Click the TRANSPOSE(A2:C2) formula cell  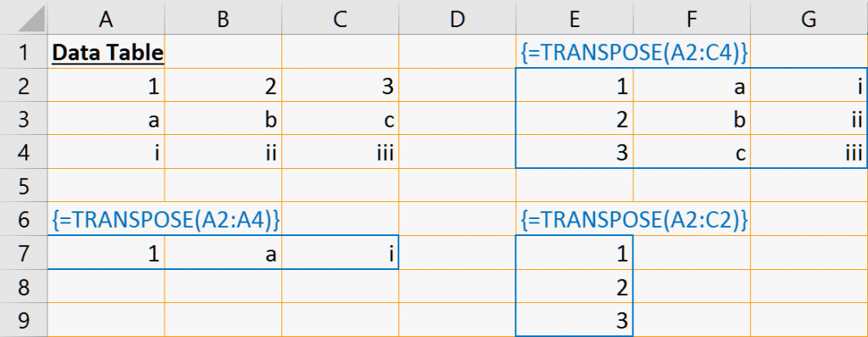[x=575, y=219]
